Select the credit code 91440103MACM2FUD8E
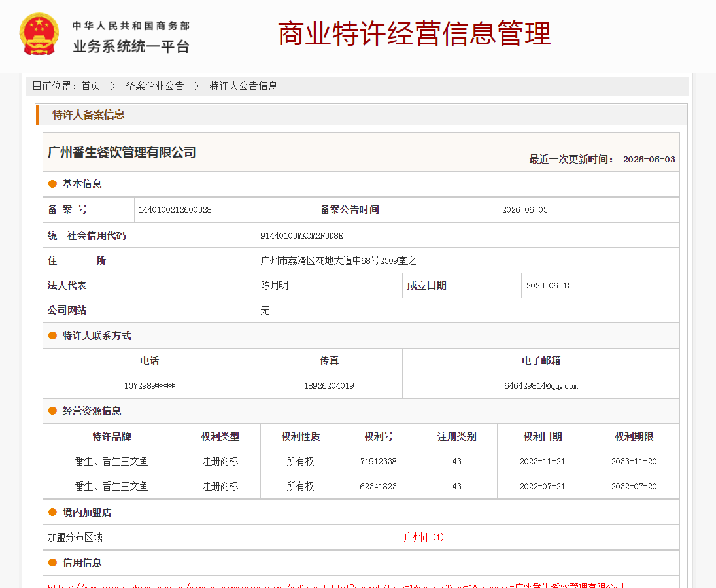 coord(301,235)
